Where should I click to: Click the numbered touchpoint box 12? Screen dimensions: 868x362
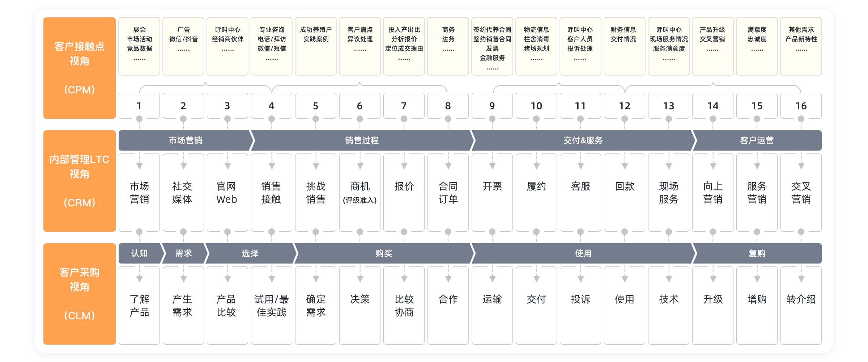point(625,106)
